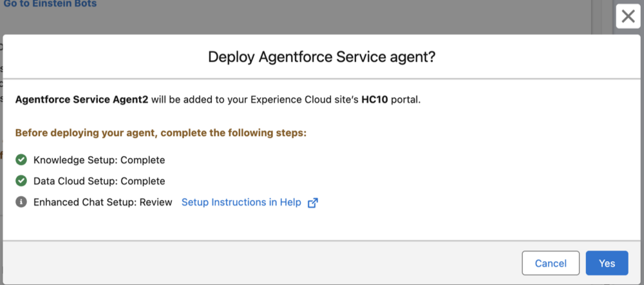Screen dimensions: 644x285
Task: Click the green checkmark beside Data Cloud Setup
Action: coord(21,181)
